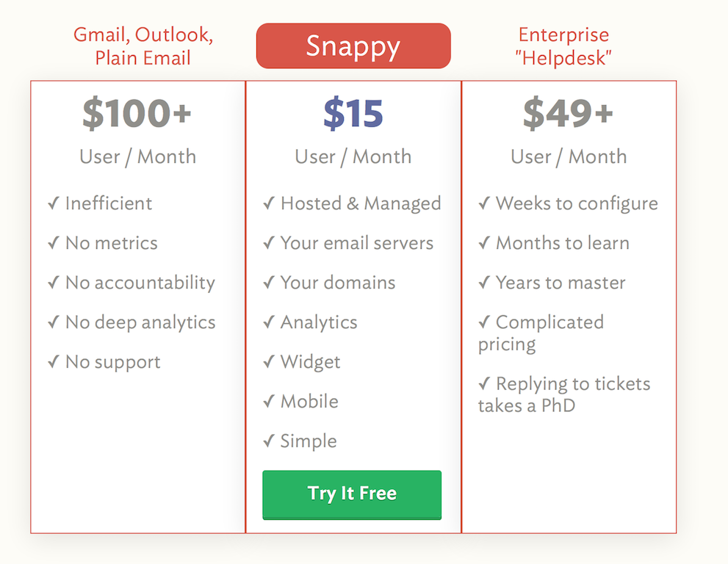Click the checkmark next to Inefficient
Image resolution: width=728 pixels, height=564 pixels.
(54, 203)
